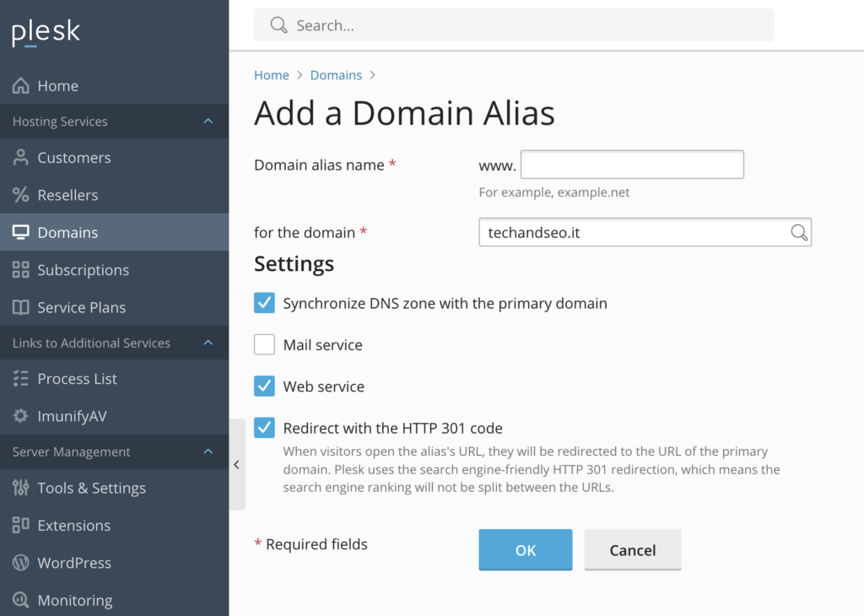
Task: Click the 'Hosting Services' section heading text
Action: 60,122
